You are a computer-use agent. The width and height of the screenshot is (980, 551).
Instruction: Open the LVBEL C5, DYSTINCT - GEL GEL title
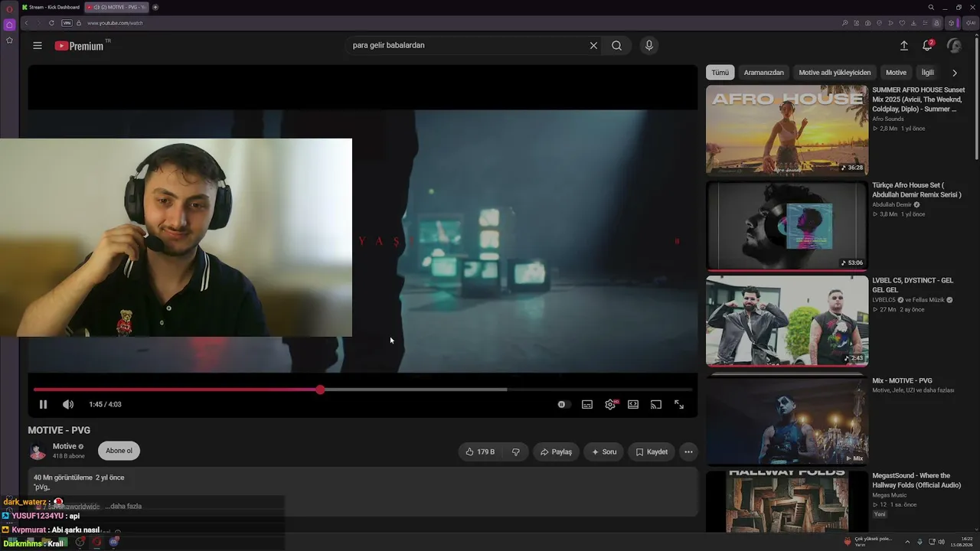click(913, 285)
